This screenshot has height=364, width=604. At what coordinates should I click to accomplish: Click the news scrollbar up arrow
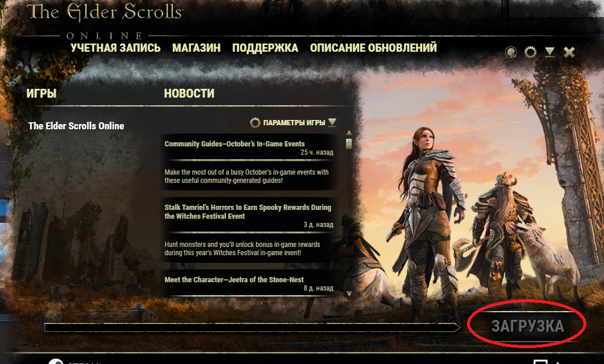(349, 133)
